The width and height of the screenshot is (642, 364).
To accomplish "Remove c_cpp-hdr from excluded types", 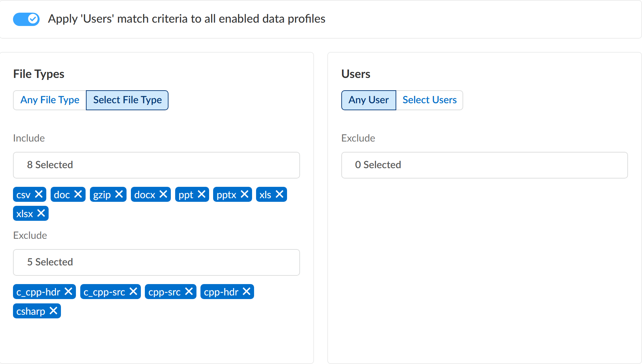I will pyautogui.click(x=68, y=291).
